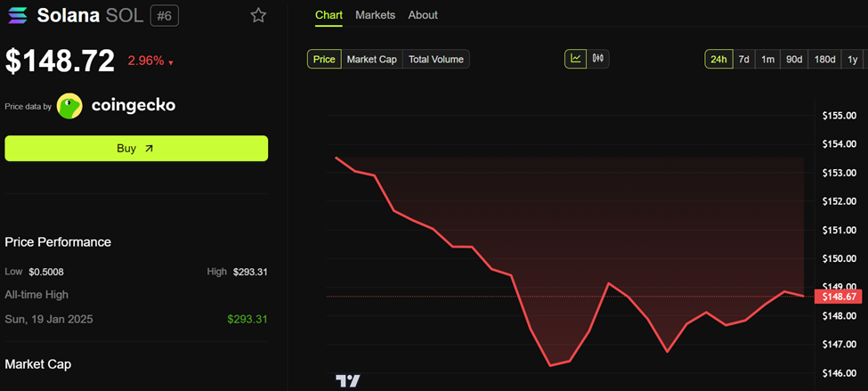Click the Solana name heading
This screenshot has width=868, height=391.
[x=68, y=15]
